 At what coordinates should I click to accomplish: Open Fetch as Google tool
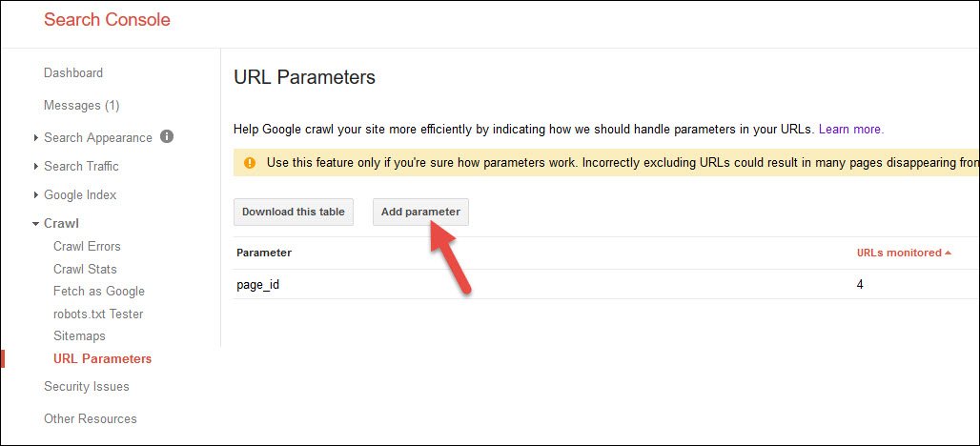(99, 292)
